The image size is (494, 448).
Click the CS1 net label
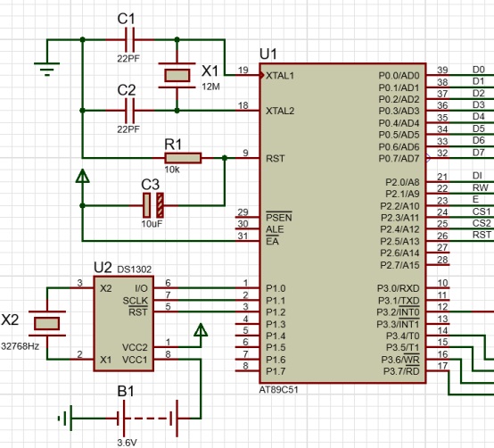click(x=482, y=212)
